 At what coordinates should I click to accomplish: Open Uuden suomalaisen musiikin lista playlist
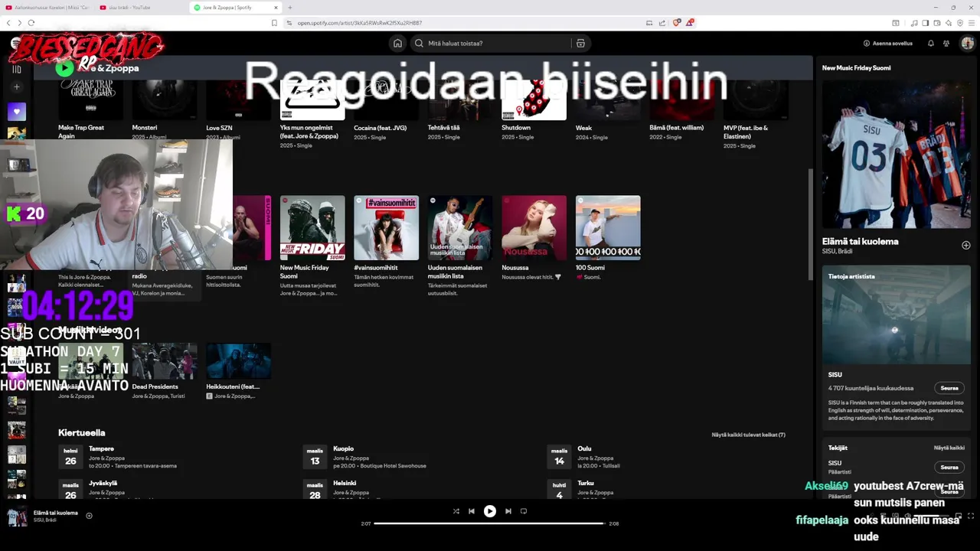pyautogui.click(x=459, y=245)
